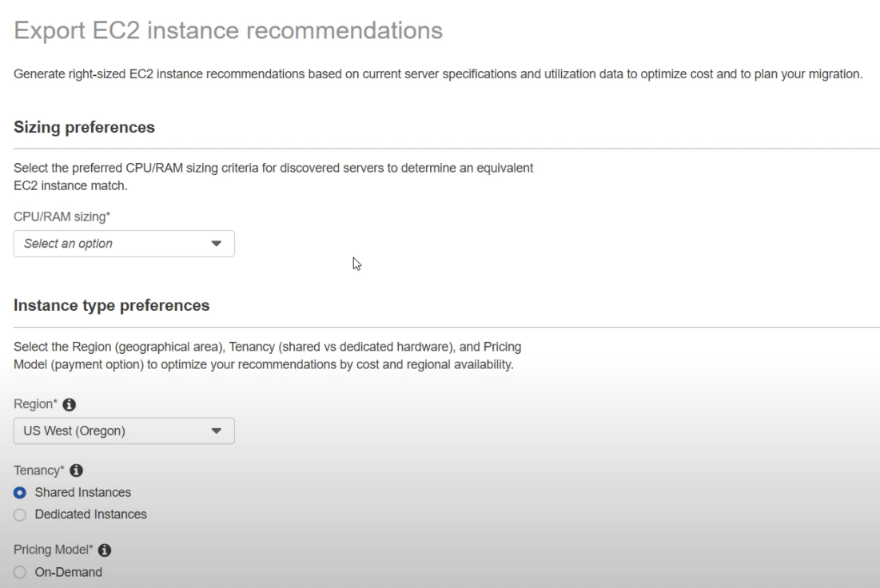The image size is (880, 588).
Task: Click the Tenancy info icon
Action: (x=77, y=471)
